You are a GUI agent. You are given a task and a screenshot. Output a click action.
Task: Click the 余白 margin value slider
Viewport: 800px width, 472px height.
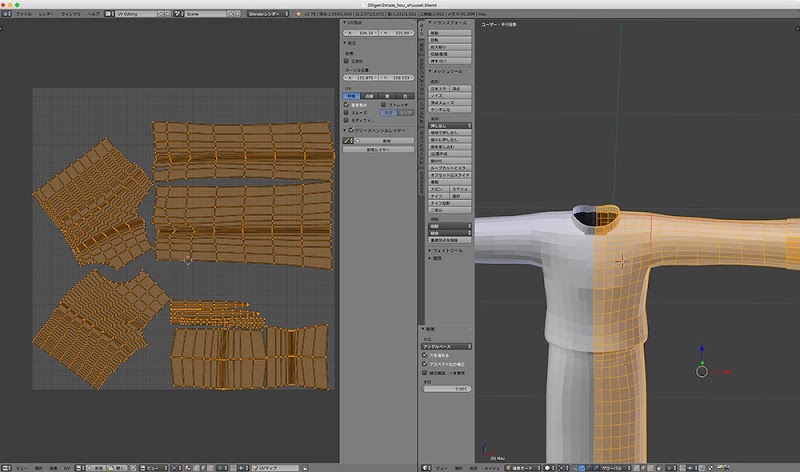click(x=444, y=388)
